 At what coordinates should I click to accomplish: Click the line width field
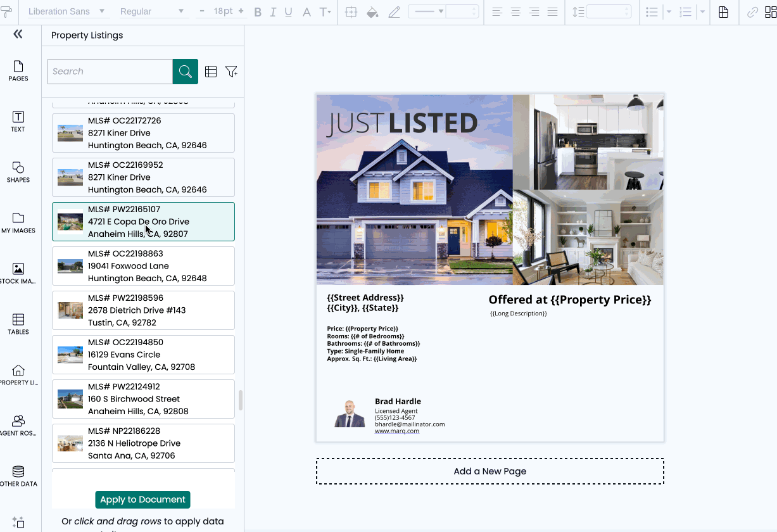pos(462,11)
